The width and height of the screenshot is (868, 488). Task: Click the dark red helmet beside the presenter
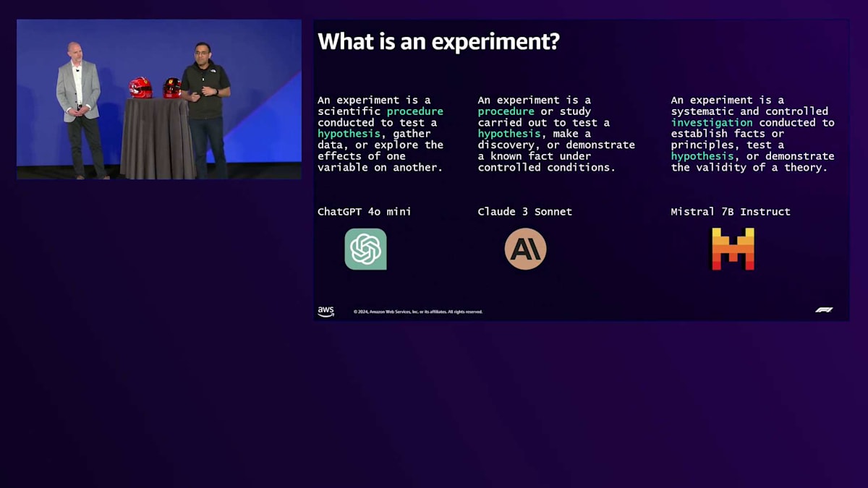coord(172,88)
